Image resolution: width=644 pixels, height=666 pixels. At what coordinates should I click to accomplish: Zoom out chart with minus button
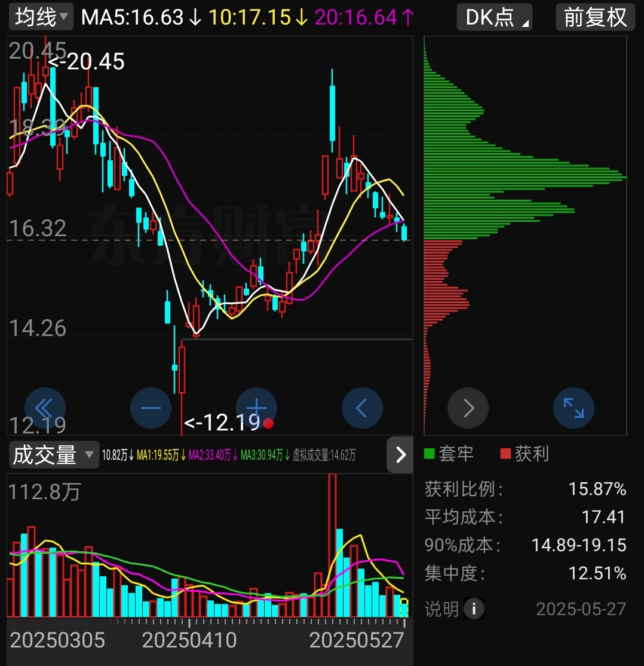[151, 408]
